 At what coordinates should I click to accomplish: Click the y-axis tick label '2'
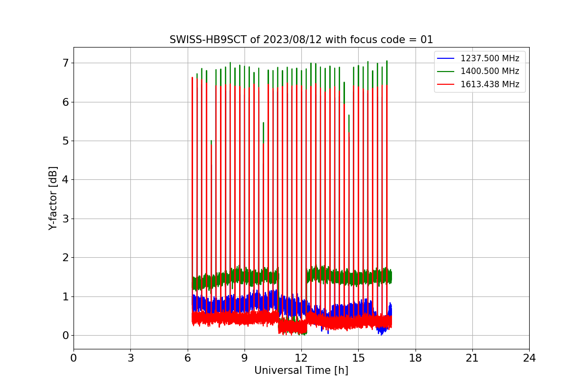point(66,258)
